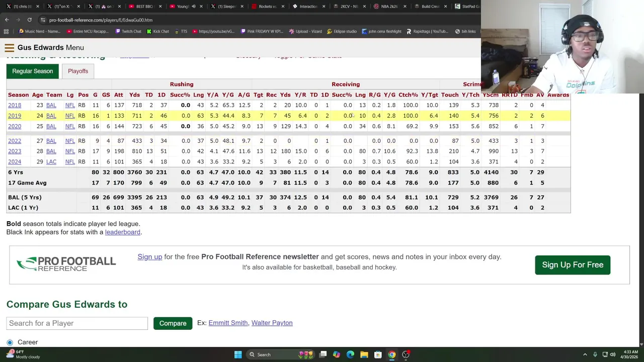
Task: Open the Music Nerd bookmark
Action: point(39,31)
